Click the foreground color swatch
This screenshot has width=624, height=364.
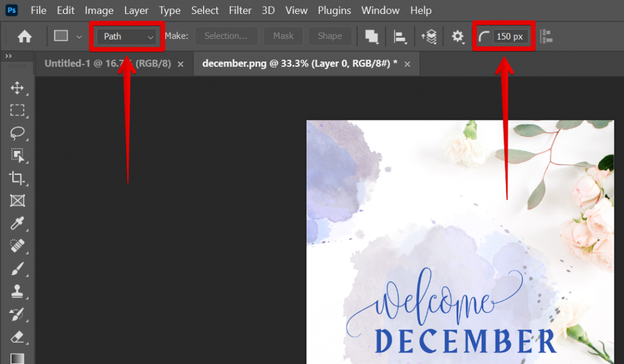[x=18, y=358]
